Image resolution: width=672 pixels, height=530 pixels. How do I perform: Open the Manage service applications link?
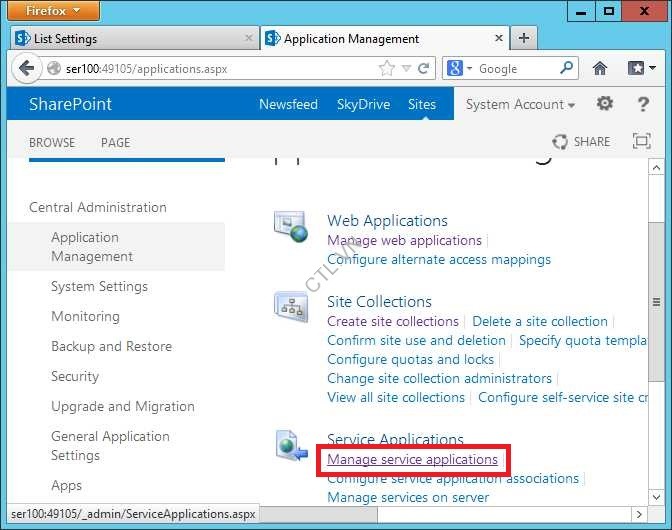point(412,460)
